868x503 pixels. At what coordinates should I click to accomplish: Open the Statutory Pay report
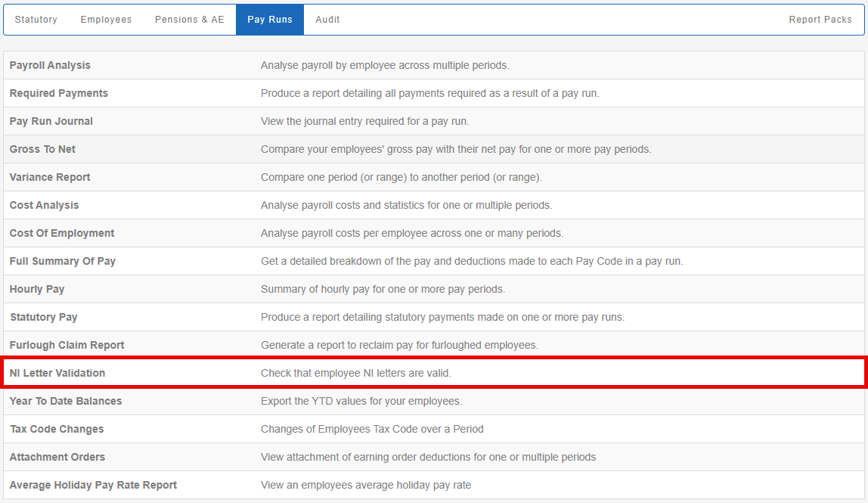[44, 318]
